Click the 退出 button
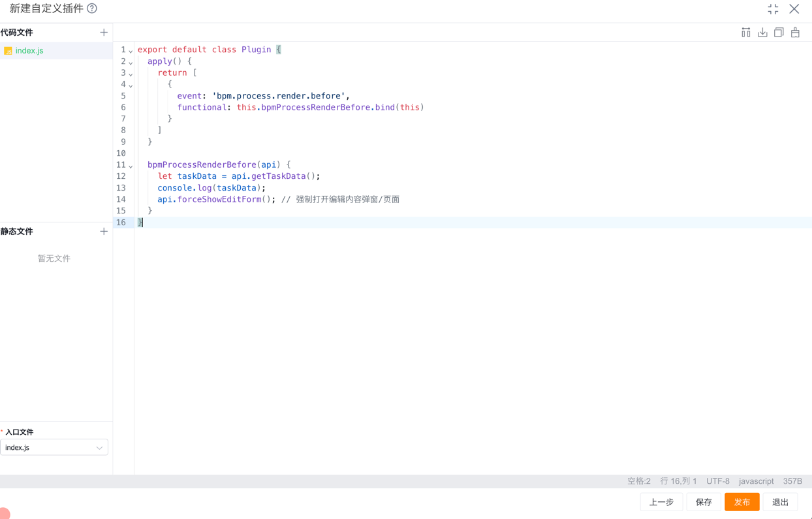 click(x=780, y=502)
